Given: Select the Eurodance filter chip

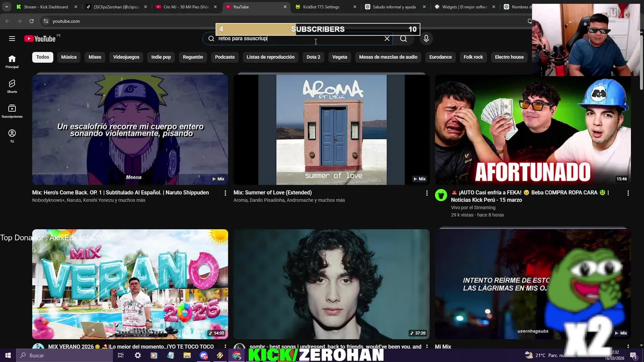Looking at the screenshot, I should click(441, 57).
